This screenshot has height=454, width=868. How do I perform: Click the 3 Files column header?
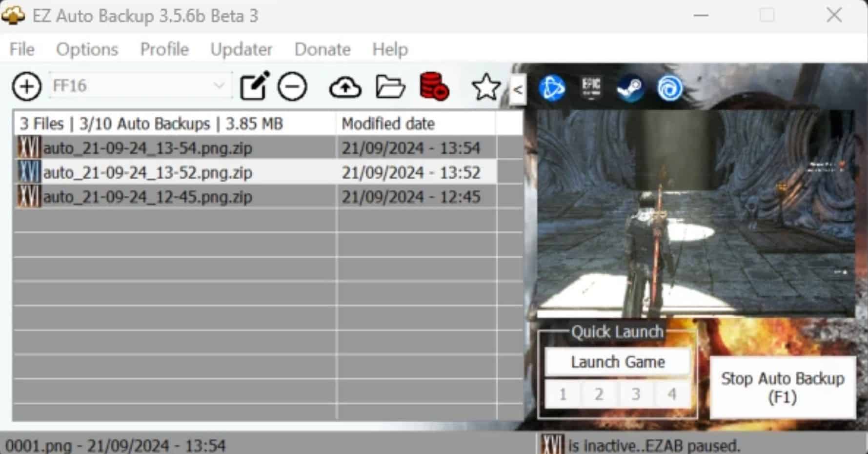[x=175, y=124]
